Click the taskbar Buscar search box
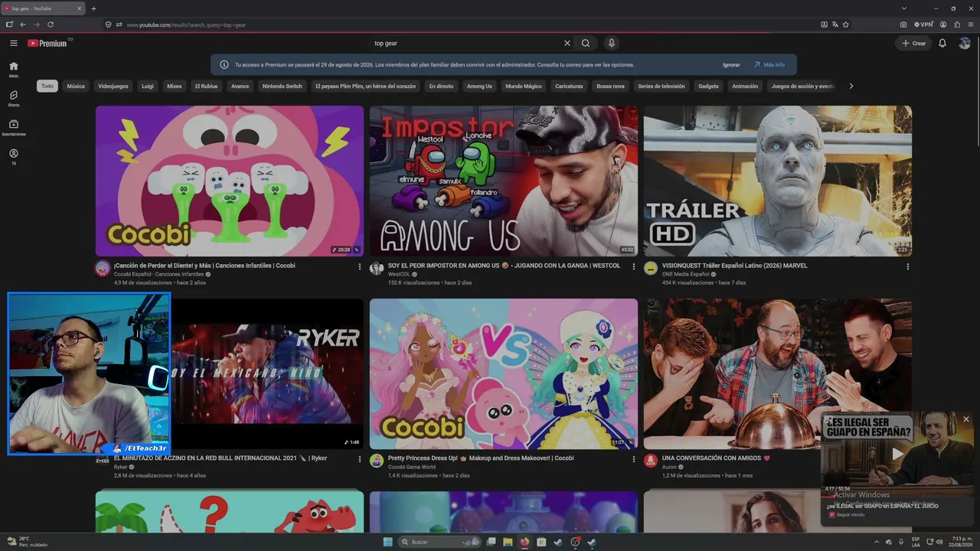The image size is (980, 551). (x=438, y=542)
